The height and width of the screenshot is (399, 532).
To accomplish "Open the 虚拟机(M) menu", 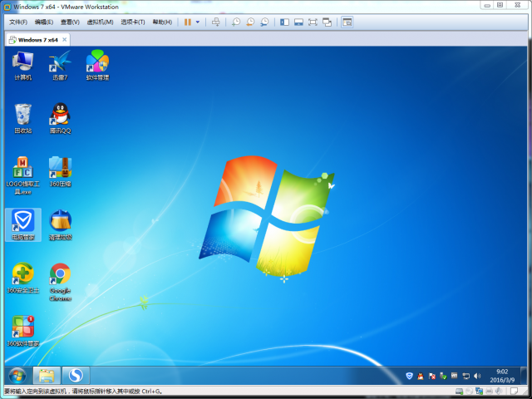I will (100, 22).
